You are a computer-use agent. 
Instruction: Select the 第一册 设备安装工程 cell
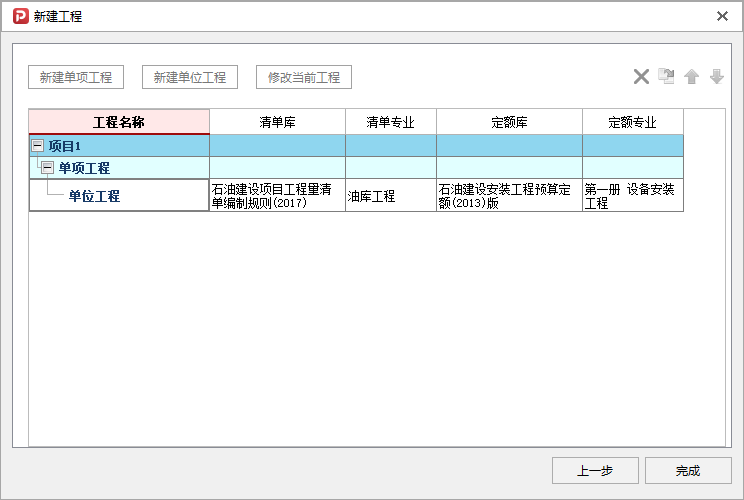coord(632,196)
